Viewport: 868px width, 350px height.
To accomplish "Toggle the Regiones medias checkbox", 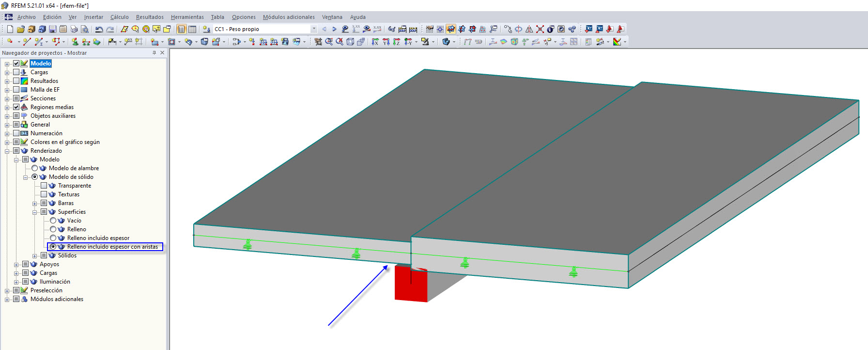I will click(x=16, y=107).
